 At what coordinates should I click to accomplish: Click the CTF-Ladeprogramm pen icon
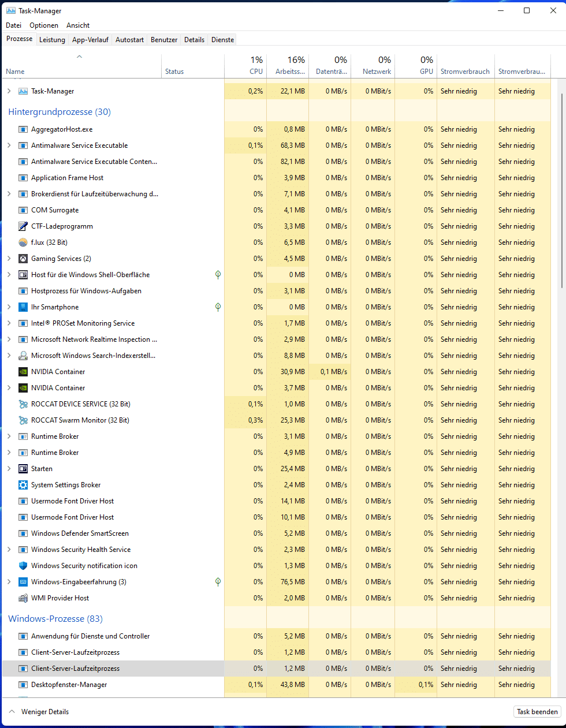click(x=23, y=226)
